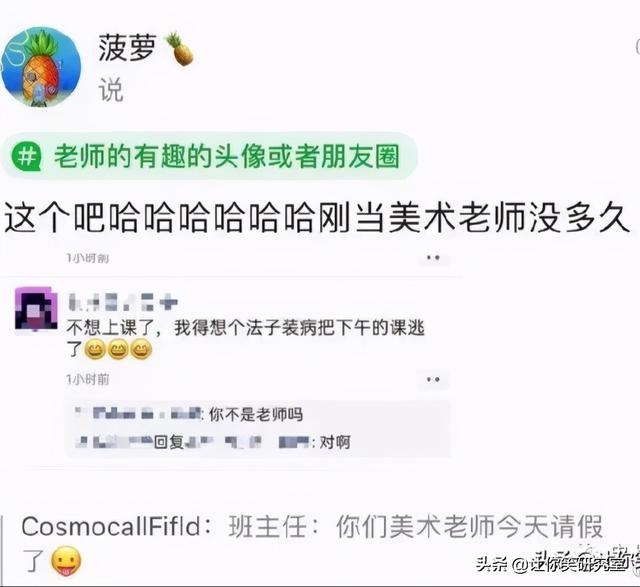The width and height of the screenshot is (640, 587).
Task: Select the post text 这个吧哈哈哈刚当美术老师没多久
Action: click(x=317, y=218)
